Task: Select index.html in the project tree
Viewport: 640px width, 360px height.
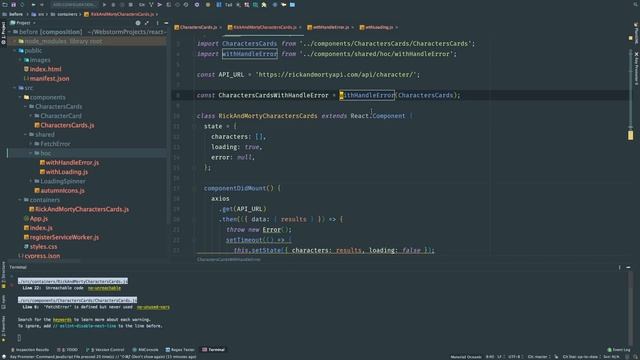Action: (x=42, y=69)
